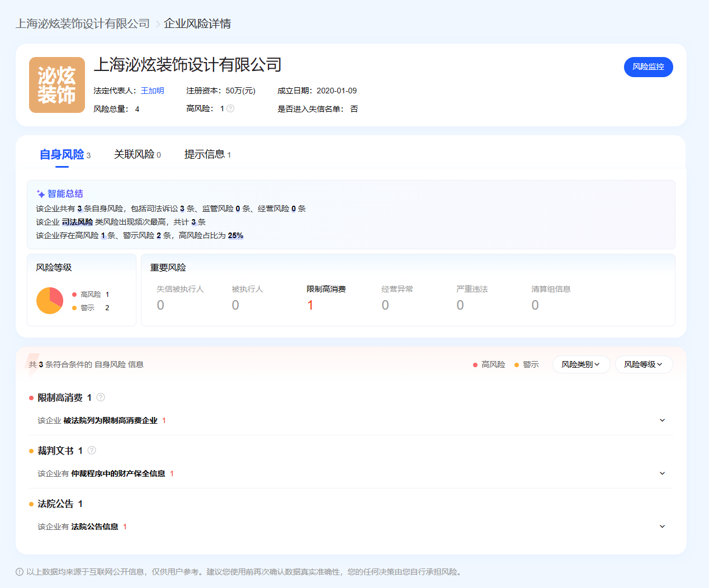The image size is (709, 588).
Task: Expand the 法院公告信息 row
Action: pos(662,527)
